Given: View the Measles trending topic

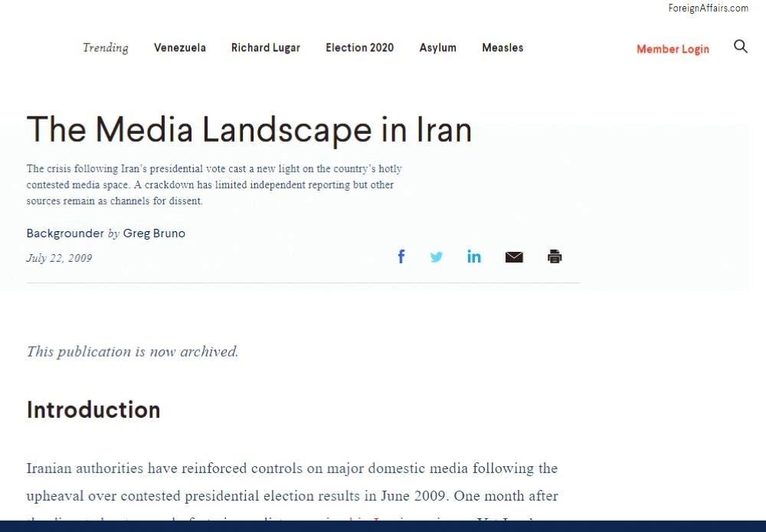Looking at the screenshot, I should [x=502, y=47].
